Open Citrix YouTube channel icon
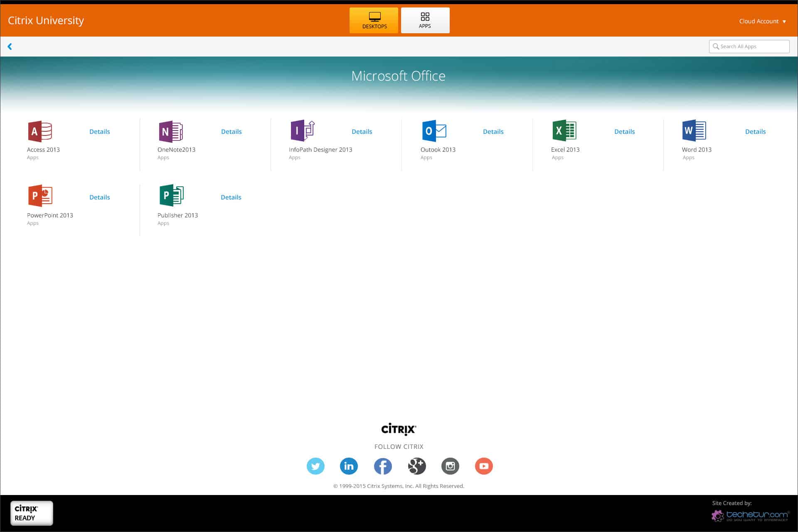798x532 pixels. [484, 466]
